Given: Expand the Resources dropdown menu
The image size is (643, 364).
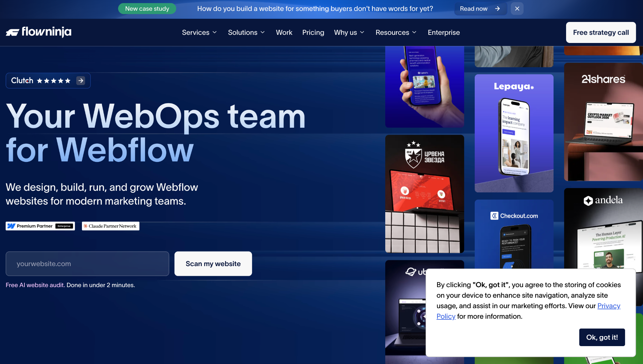Looking at the screenshot, I should pyautogui.click(x=396, y=32).
